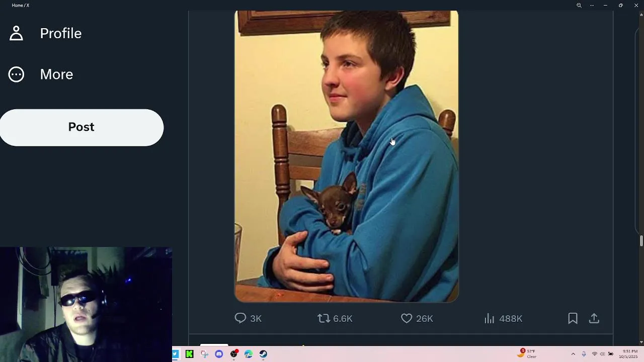Open the green K app on the taskbar

click(189, 354)
